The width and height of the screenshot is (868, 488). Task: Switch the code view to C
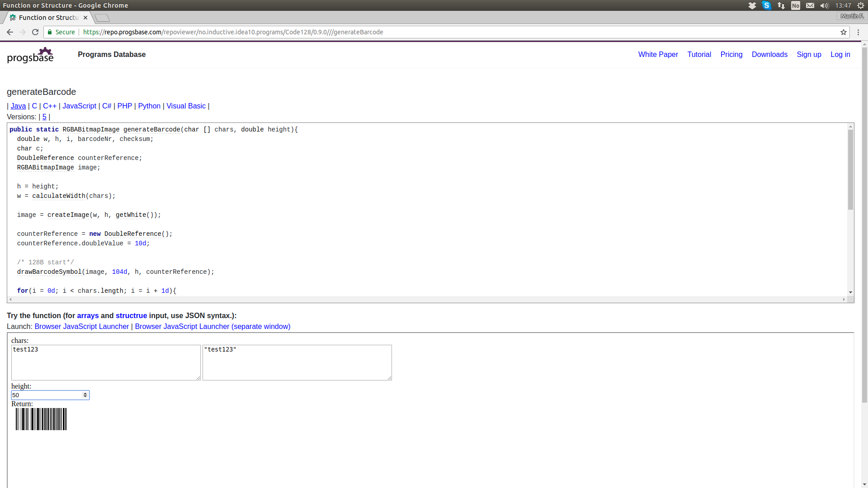pyautogui.click(x=34, y=106)
